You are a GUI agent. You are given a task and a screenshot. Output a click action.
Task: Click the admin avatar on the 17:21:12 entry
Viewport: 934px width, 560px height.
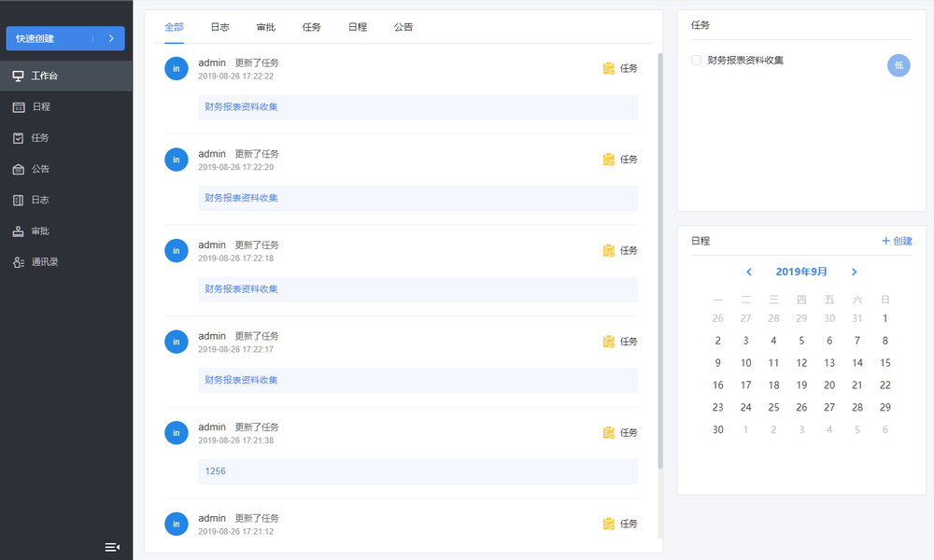(177, 524)
